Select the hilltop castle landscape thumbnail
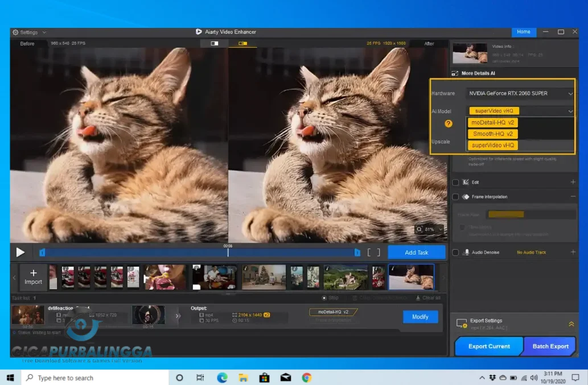This screenshot has height=385, width=588. click(346, 277)
